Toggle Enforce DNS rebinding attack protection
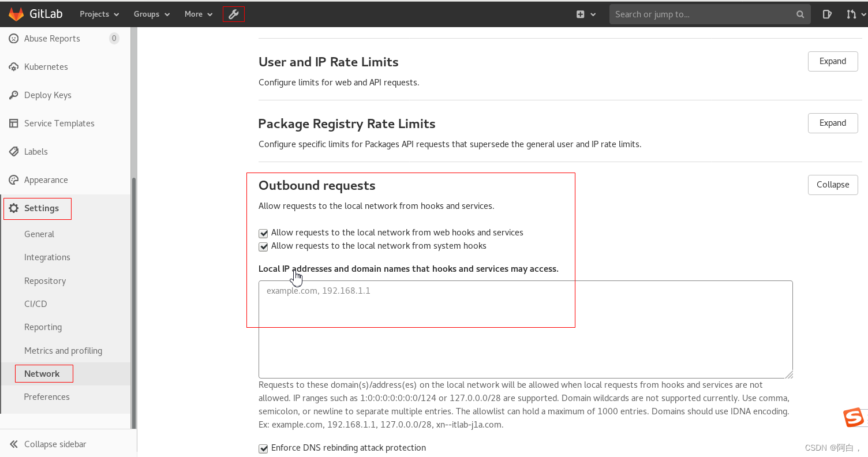 point(263,448)
